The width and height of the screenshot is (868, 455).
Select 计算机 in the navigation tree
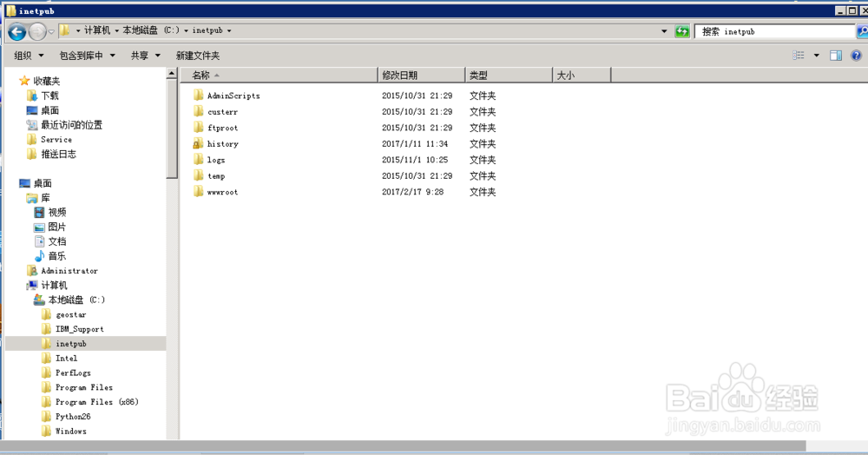[x=47, y=285]
